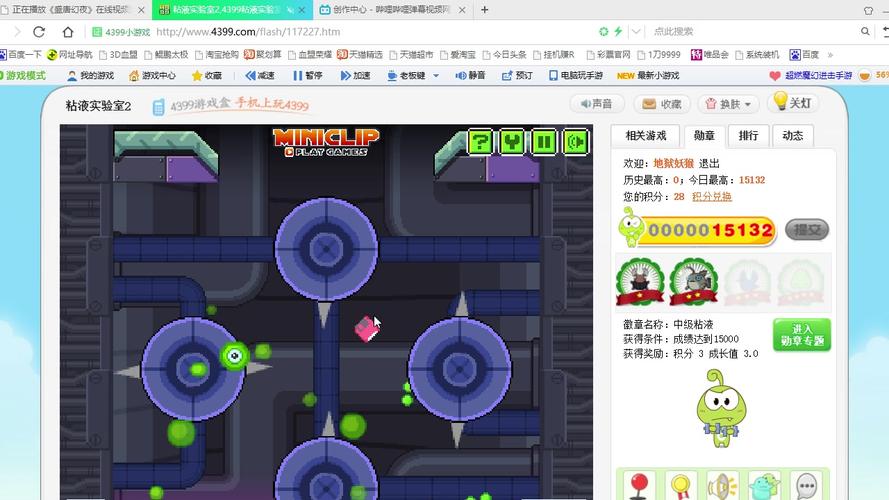
Task: Click 退出 logout link
Action: (x=709, y=163)
